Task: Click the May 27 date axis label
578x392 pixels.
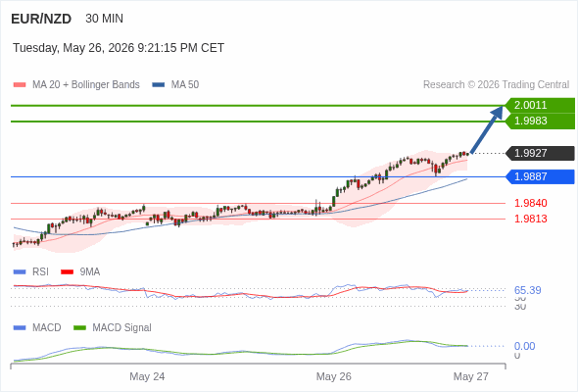Action: point(471,376)
